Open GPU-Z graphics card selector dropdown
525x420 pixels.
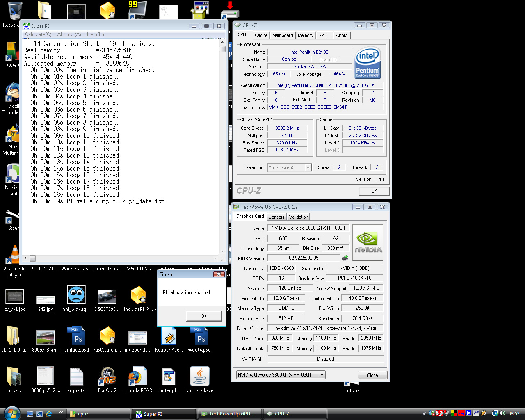(281, 375)
